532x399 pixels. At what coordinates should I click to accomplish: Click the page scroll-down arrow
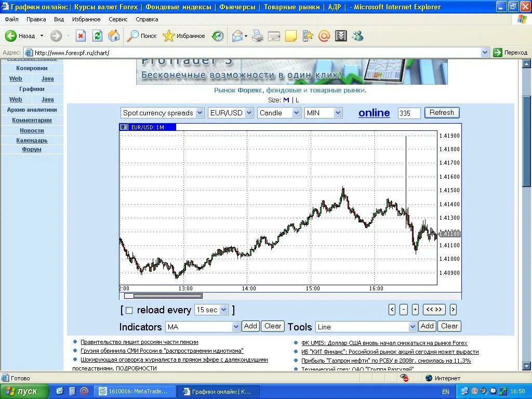pos(526,366)
